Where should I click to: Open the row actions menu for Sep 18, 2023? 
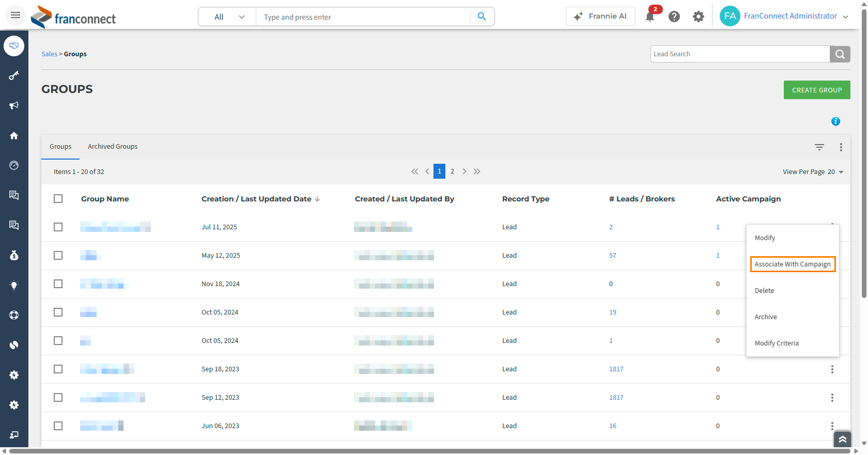point(832,369)
